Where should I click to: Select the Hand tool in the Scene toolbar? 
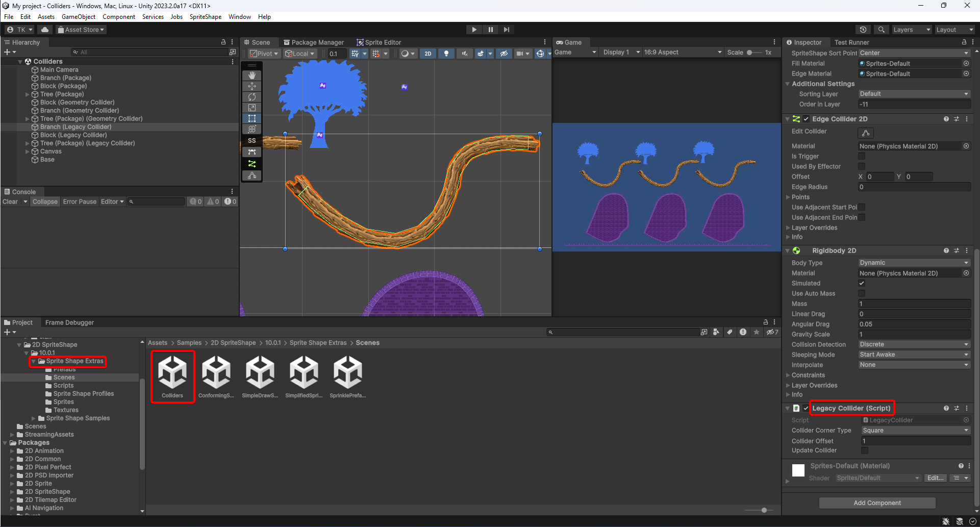pos(252,75)
